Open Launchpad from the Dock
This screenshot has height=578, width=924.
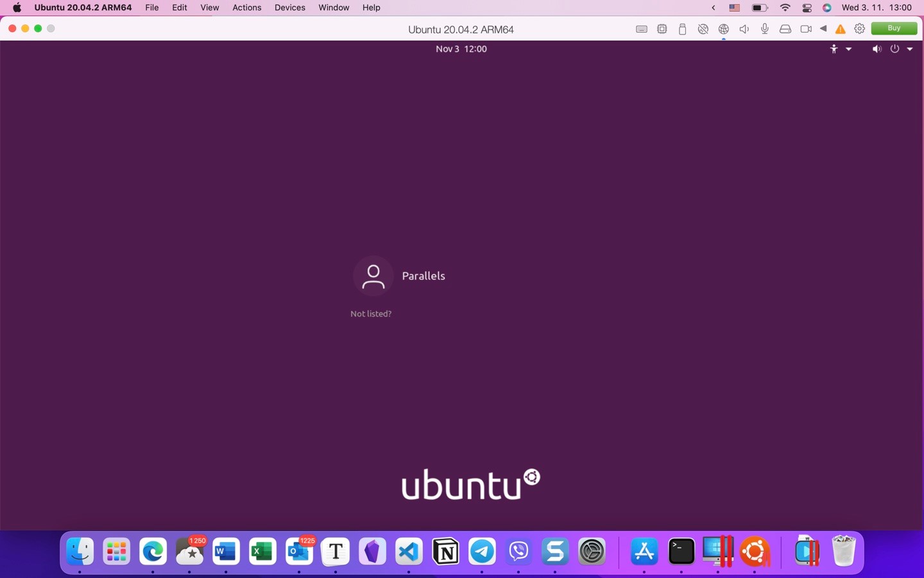(x=117, y=551)
